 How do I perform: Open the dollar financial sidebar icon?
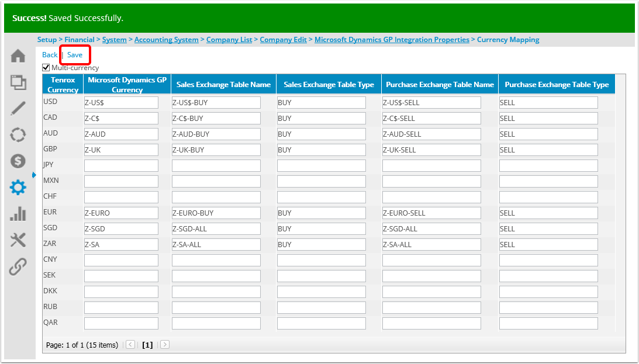[18, 161]
